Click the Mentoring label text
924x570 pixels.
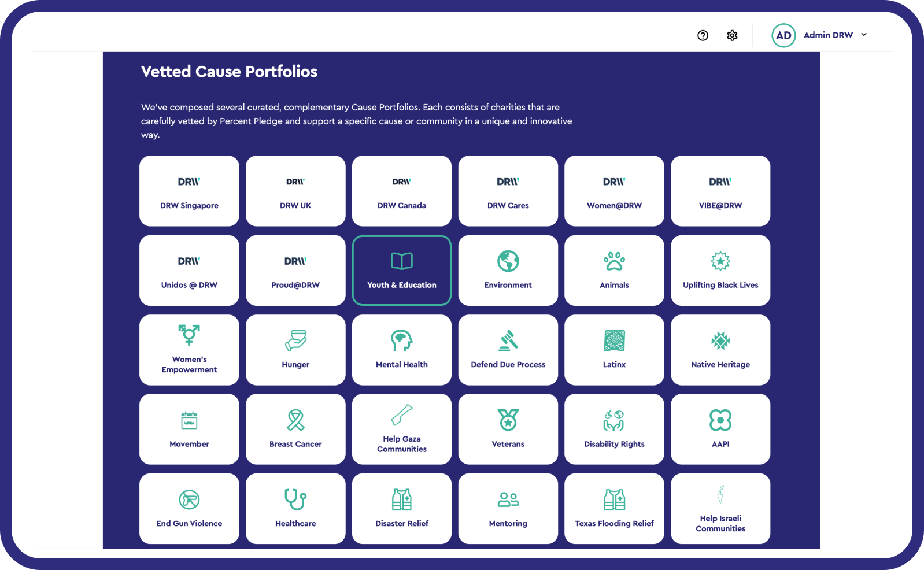click(508, 524)
